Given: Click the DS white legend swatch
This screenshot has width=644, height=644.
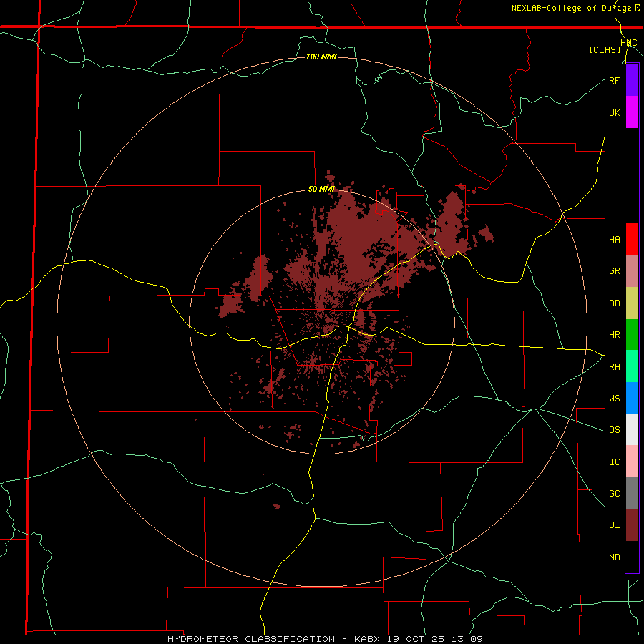Looking at the screenshot, I should (632, 429).
